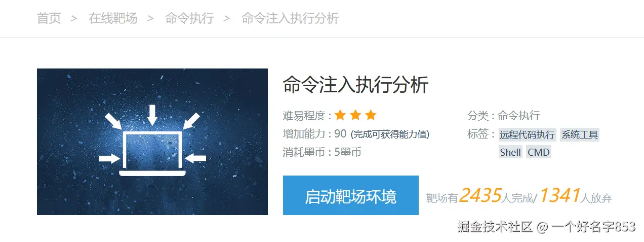Click the left arrow pointing at laptop

tap(109, 159)
